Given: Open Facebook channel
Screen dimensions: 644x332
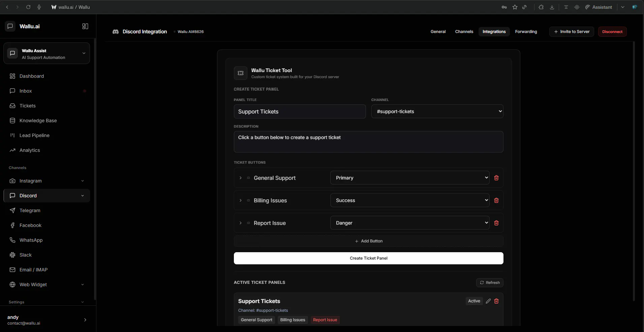Looking at the screenshot, I should point(47,225).
